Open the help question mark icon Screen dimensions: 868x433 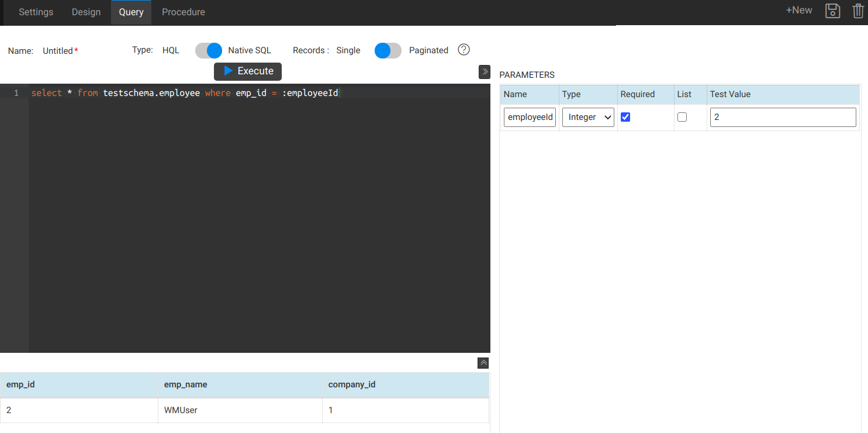(464, 50)
